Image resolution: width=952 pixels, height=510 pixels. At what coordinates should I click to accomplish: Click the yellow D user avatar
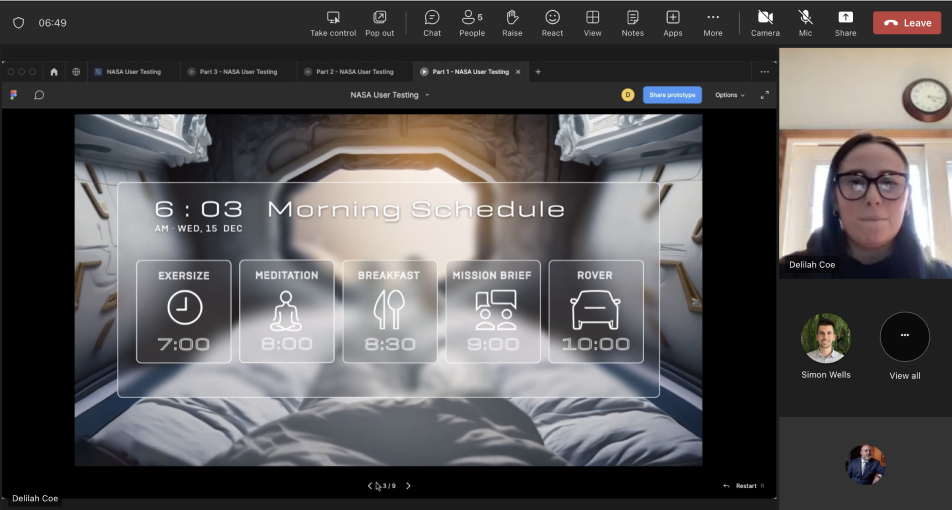tap(628, 95)
